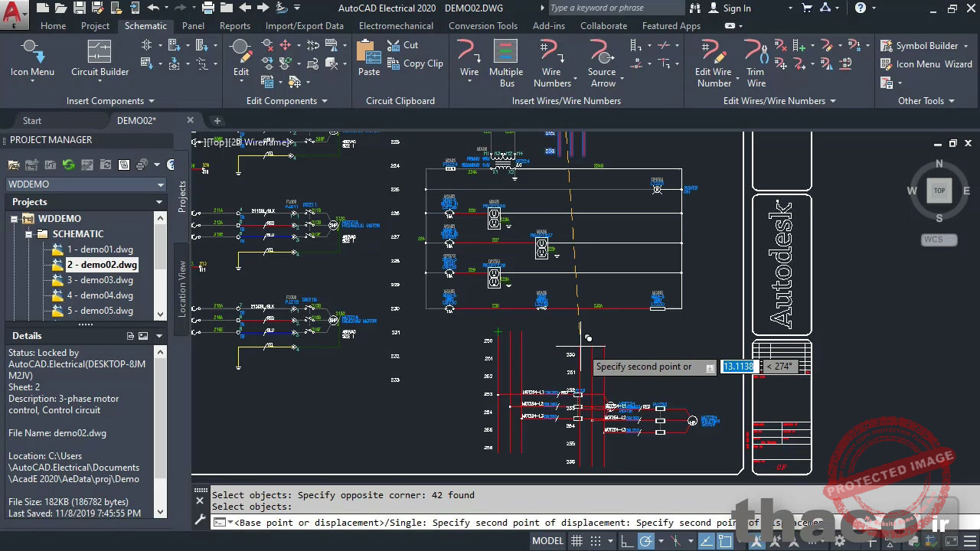The image size is (980, 551).
Task: Click the Icon Menu tool
Action: pos(32,58)
